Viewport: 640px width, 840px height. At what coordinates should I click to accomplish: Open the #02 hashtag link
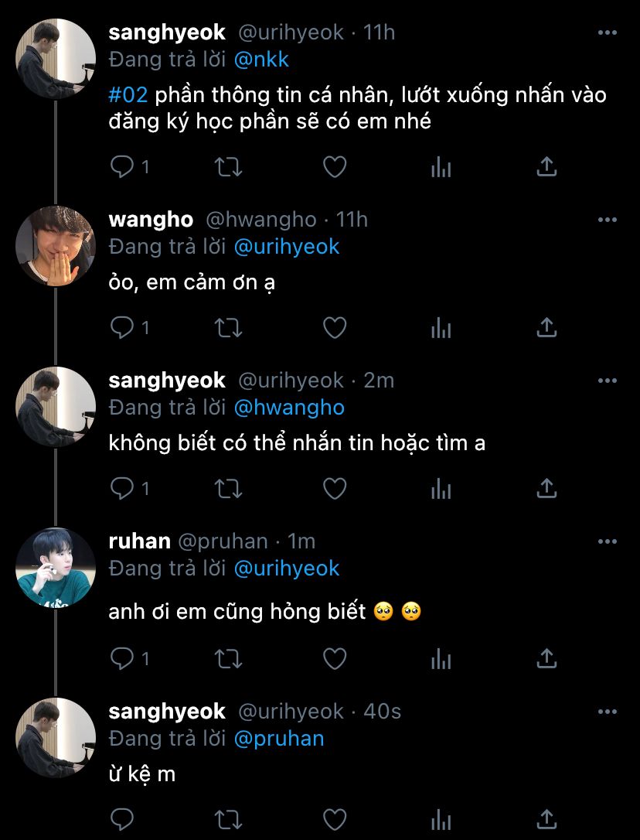coord(129,95)
